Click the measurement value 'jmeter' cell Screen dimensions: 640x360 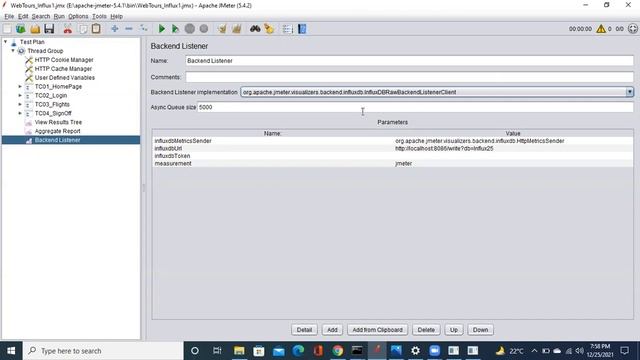pyautogui.click(x=513, y=163)
